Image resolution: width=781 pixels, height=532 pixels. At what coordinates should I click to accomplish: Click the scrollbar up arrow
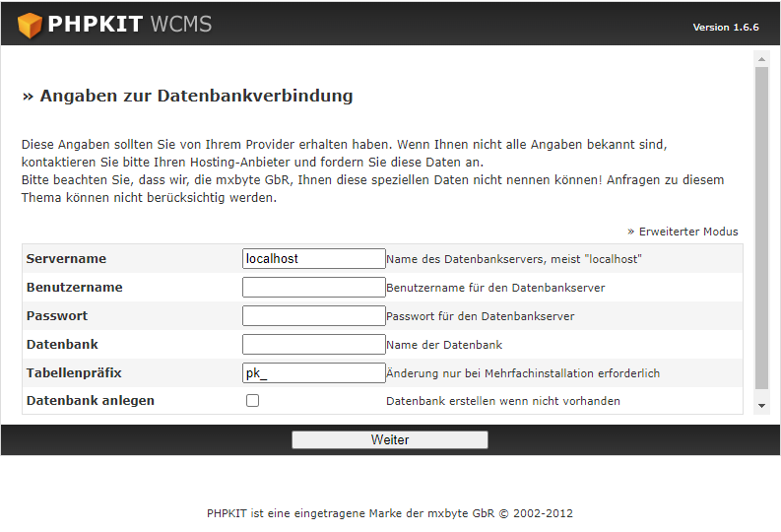point(761,59)
